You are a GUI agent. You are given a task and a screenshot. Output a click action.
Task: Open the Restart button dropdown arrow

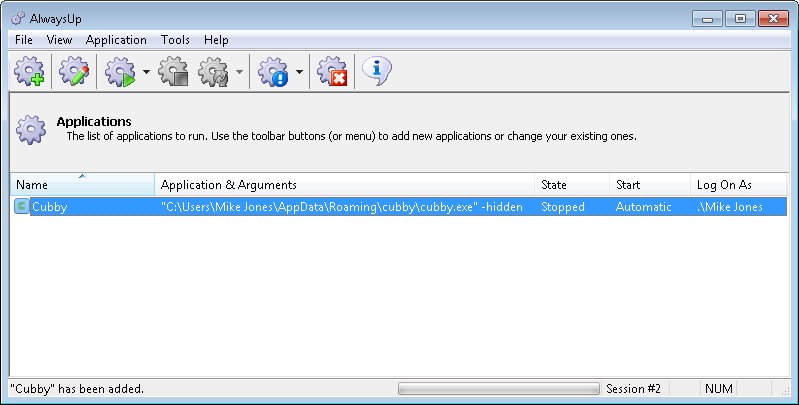239,72
